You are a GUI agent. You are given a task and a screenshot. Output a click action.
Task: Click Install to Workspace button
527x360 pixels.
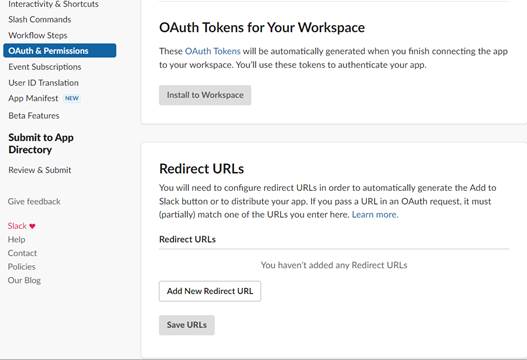tap(205, 95)
